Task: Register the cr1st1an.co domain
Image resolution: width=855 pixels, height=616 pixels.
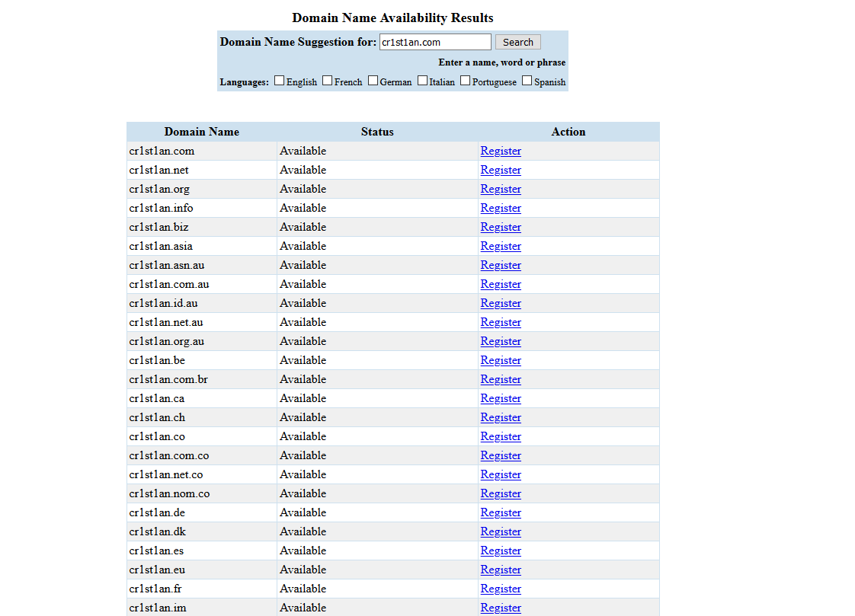Action: [501, 437]
